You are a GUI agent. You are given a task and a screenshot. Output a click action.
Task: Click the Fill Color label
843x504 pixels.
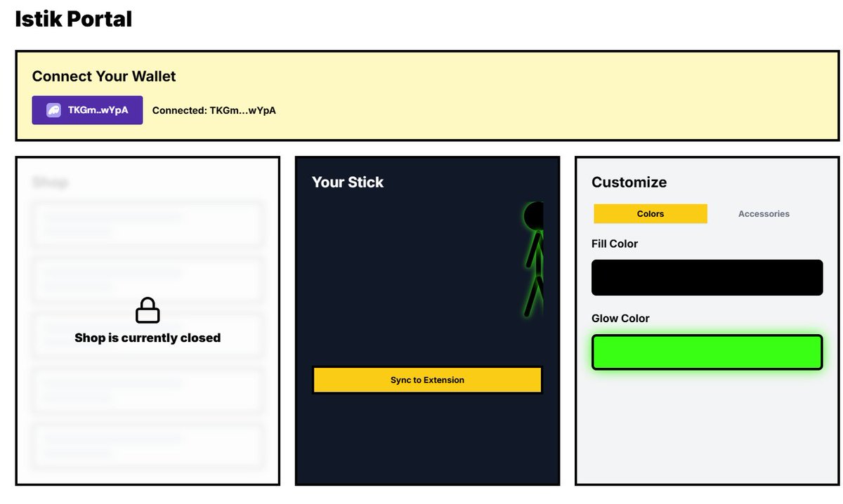[615, 244]
